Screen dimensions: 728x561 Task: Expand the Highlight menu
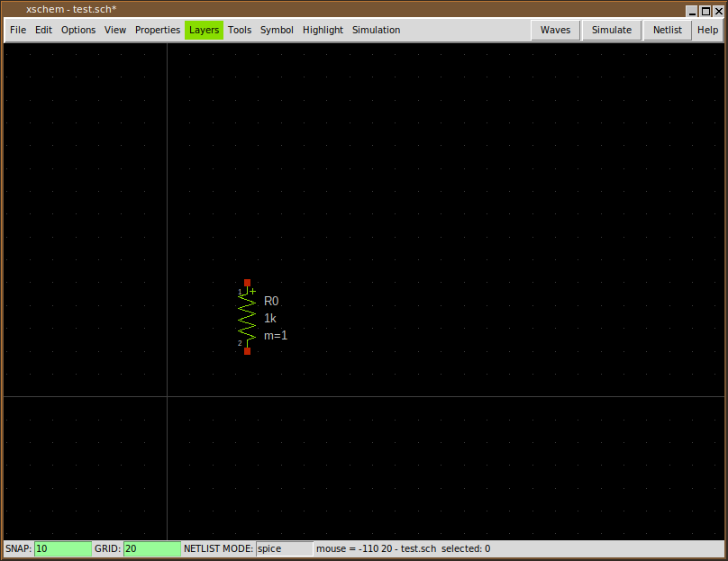(323, 30)
